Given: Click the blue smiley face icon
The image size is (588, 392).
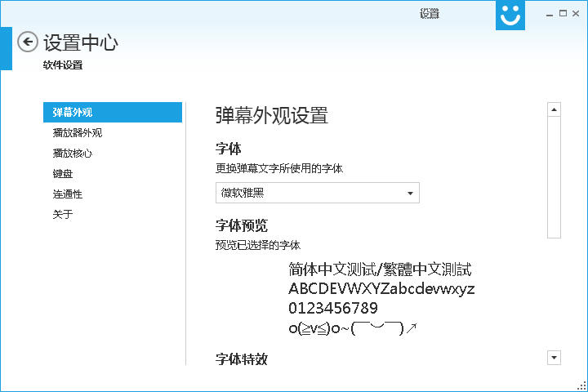Looking at the screenshot, I should click(x=510, y=15).
